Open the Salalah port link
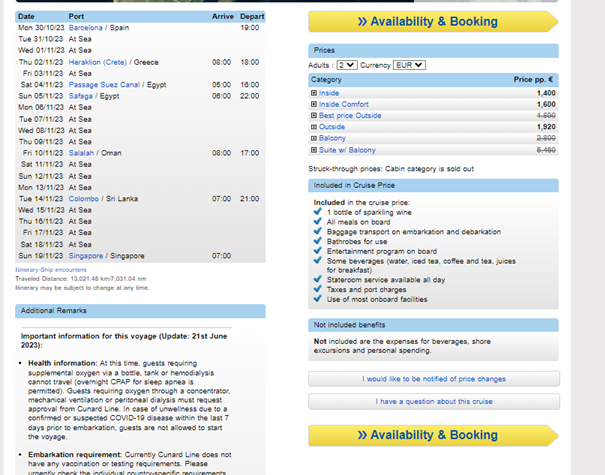This screenshot has width=605, height=475. [x=81, y=153]
